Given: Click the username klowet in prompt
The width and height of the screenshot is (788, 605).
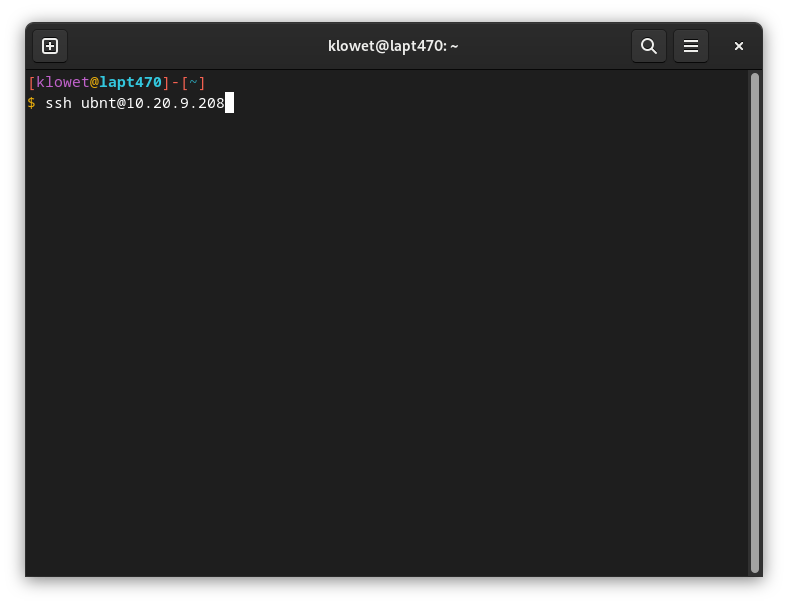Looking at the screenshot, I should [x=62, y=83].
